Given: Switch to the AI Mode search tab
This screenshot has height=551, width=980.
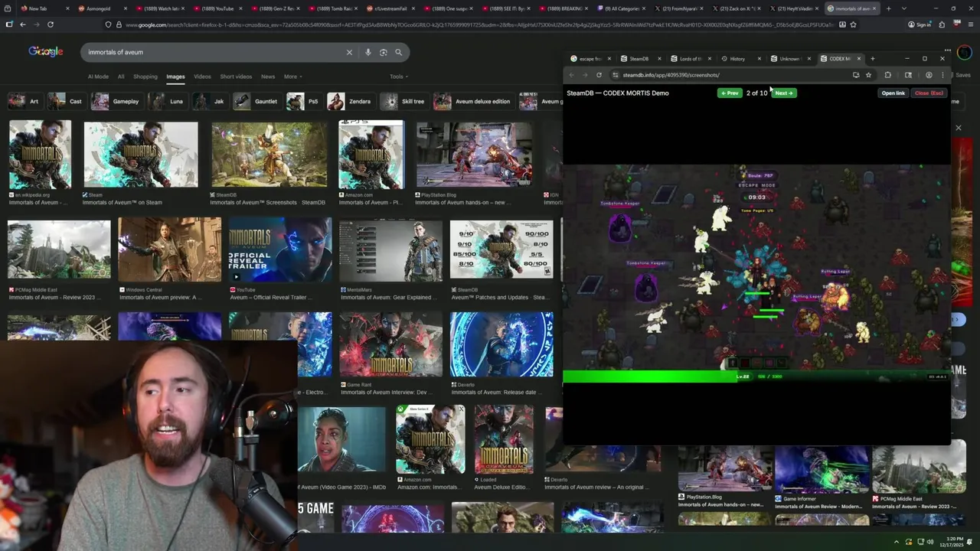Looking at the screenshot, I should pyautogui.click(x=98, y=77).
